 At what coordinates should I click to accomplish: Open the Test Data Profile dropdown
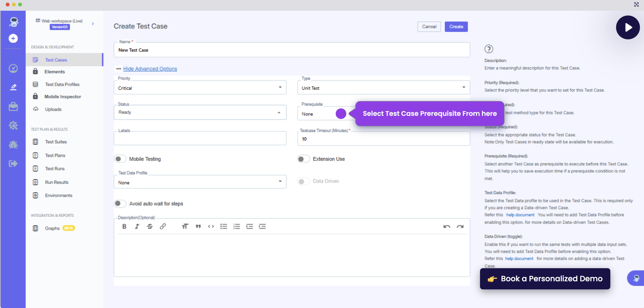click(200, 182)
